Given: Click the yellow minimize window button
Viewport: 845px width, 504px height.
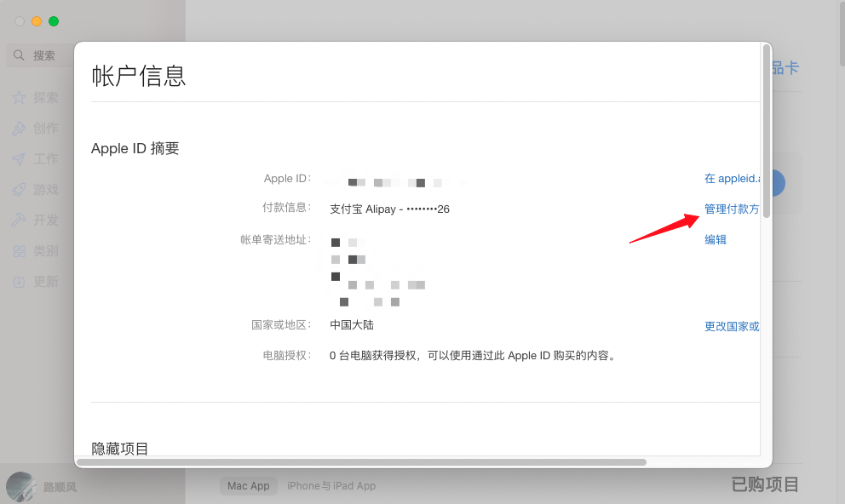Looking at the screenshot, I should click(x=37, y=21).
